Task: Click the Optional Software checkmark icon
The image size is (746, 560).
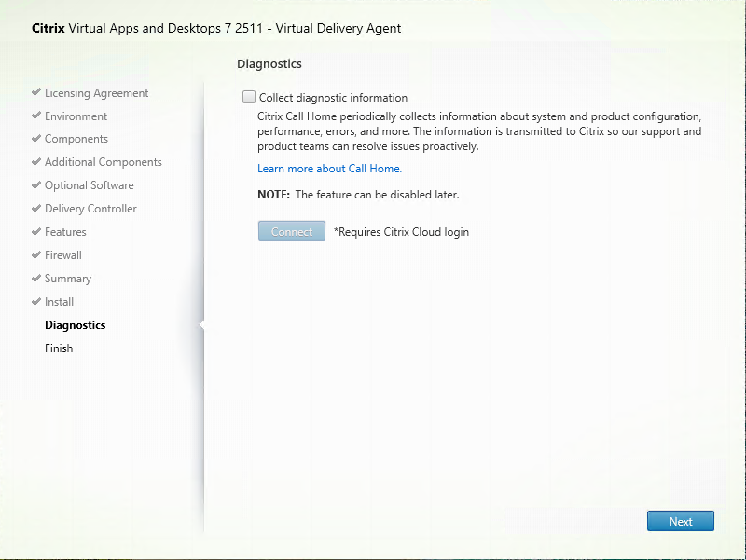Action: click(x=36, y=185)
